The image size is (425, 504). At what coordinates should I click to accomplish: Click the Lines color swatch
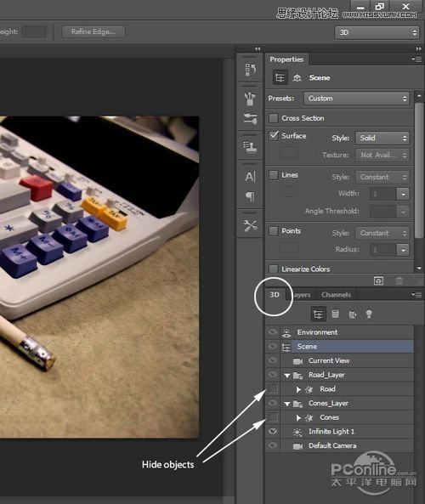(288, 191)
